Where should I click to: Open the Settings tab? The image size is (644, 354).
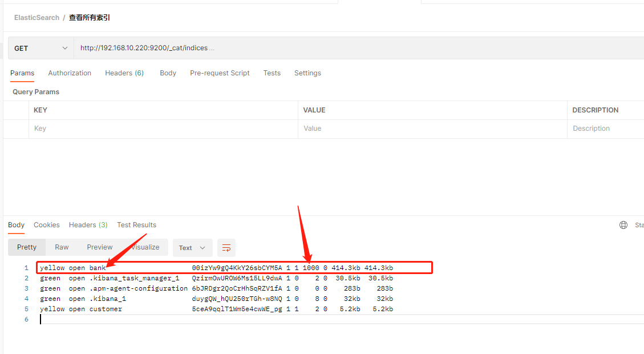click(307, 73)
